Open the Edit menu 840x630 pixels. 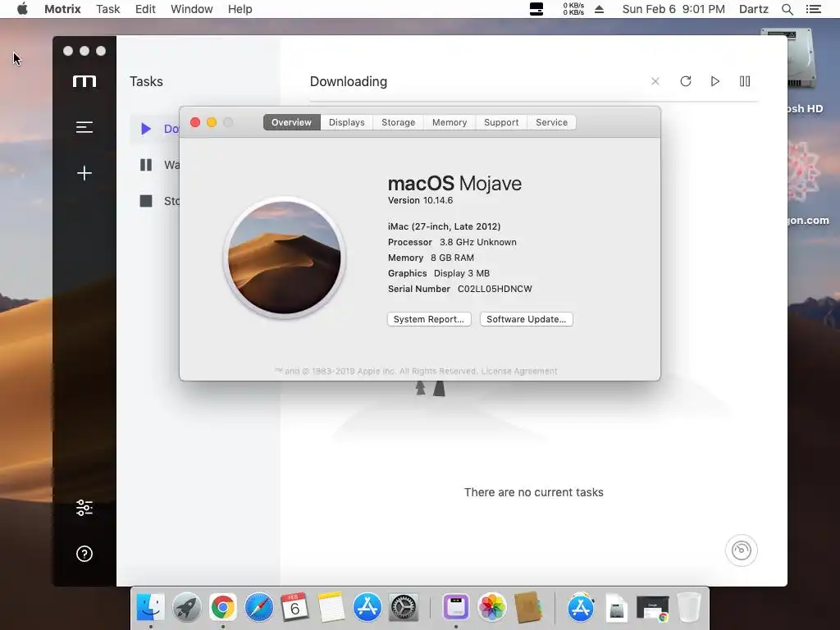pyautogui.click(x=145, y=9)
